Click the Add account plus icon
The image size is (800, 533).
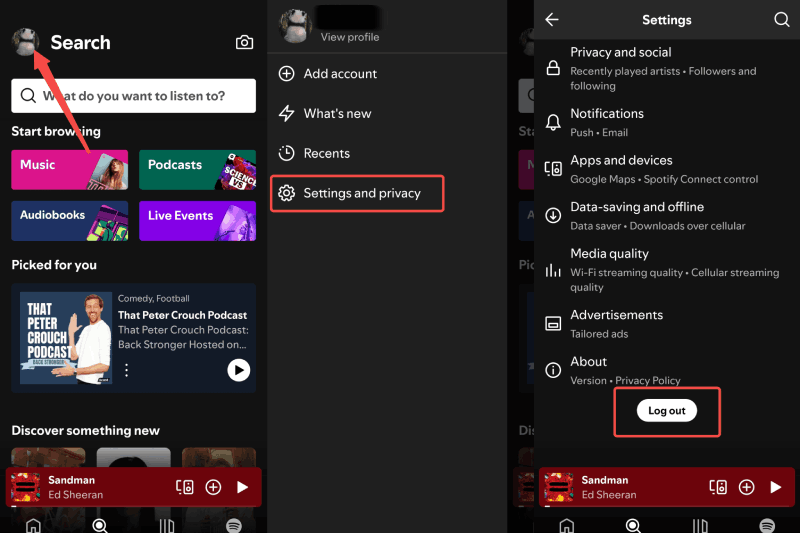pos(286,74)
